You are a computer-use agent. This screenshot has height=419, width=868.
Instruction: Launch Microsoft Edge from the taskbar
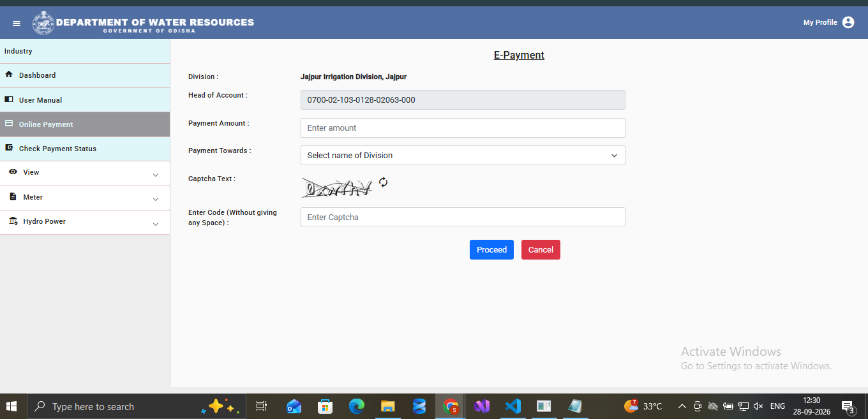356,406
